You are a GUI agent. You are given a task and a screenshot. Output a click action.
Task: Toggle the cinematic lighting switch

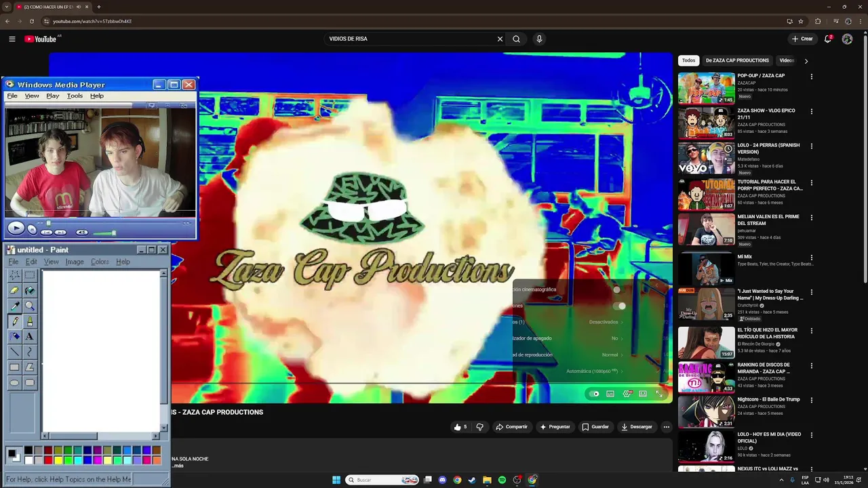618,289
